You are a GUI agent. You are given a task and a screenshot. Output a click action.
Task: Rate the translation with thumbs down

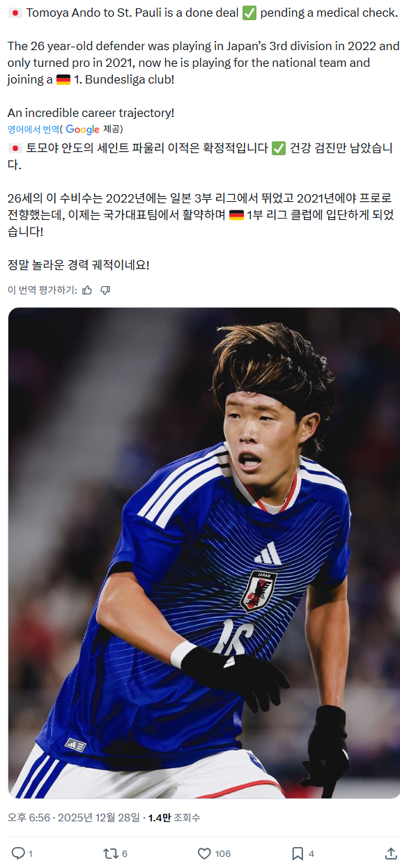point(105,290)
